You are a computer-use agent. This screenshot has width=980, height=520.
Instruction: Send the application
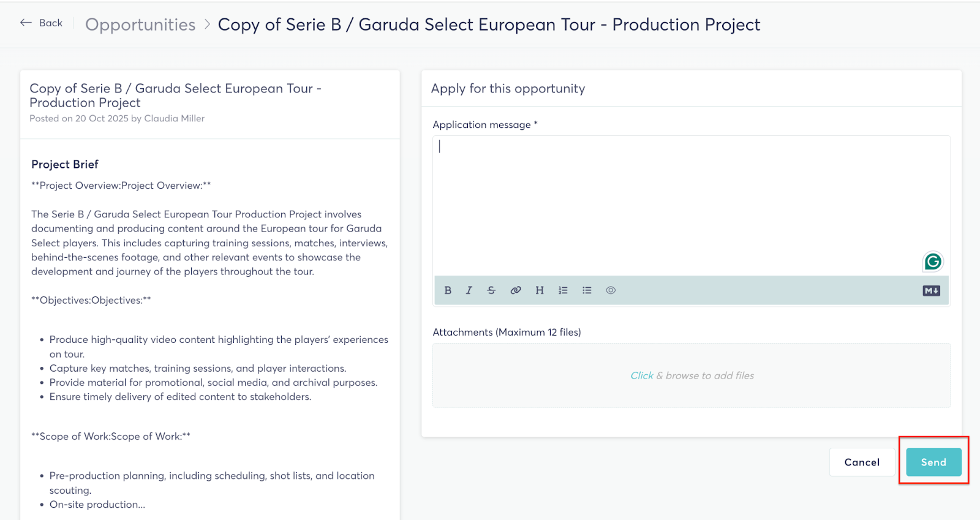coord(933,462)
